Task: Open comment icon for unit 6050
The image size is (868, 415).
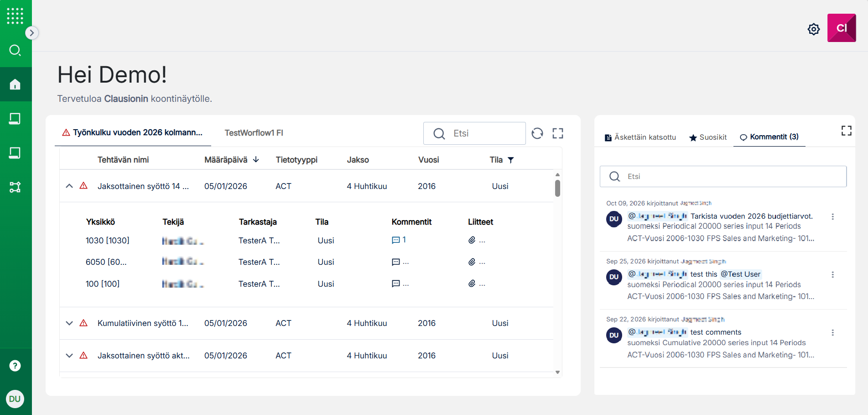Action: pos(395,262)
